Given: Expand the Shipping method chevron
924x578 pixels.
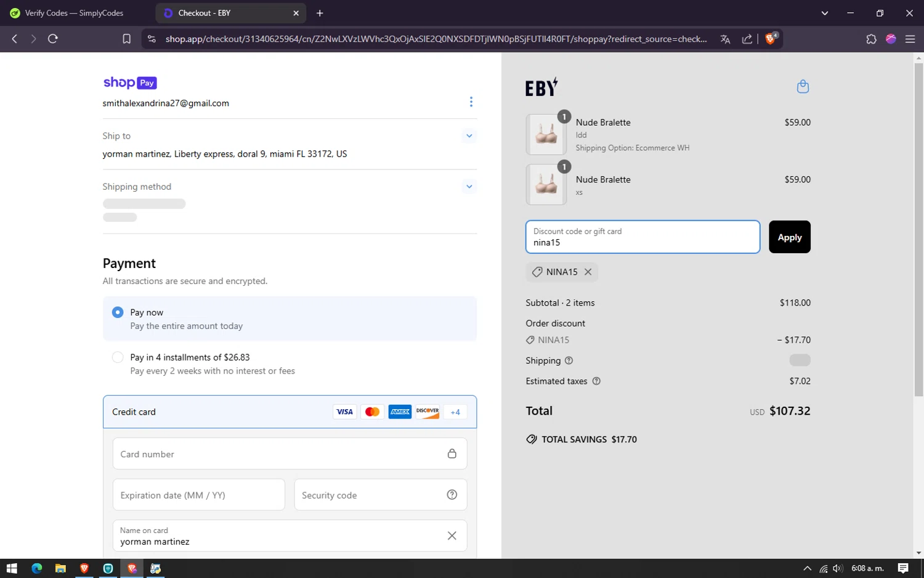Looking at the screenshot, I should click(x=469, y=186).
